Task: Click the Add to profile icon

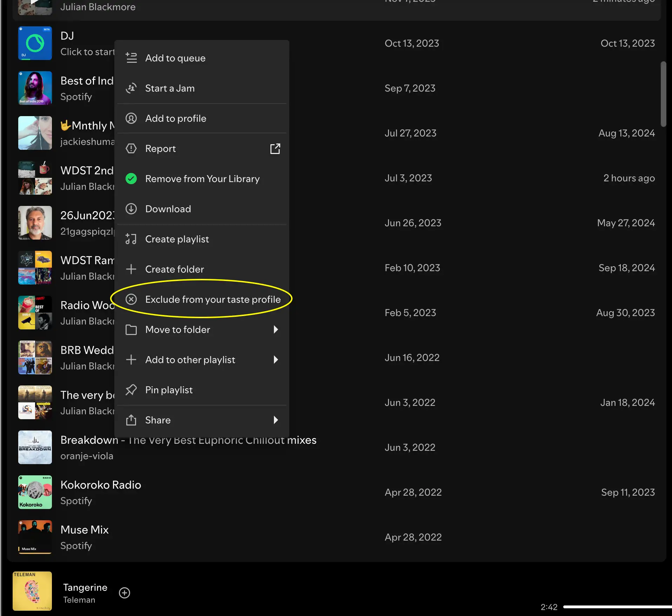Action: [x=131, y=118]
